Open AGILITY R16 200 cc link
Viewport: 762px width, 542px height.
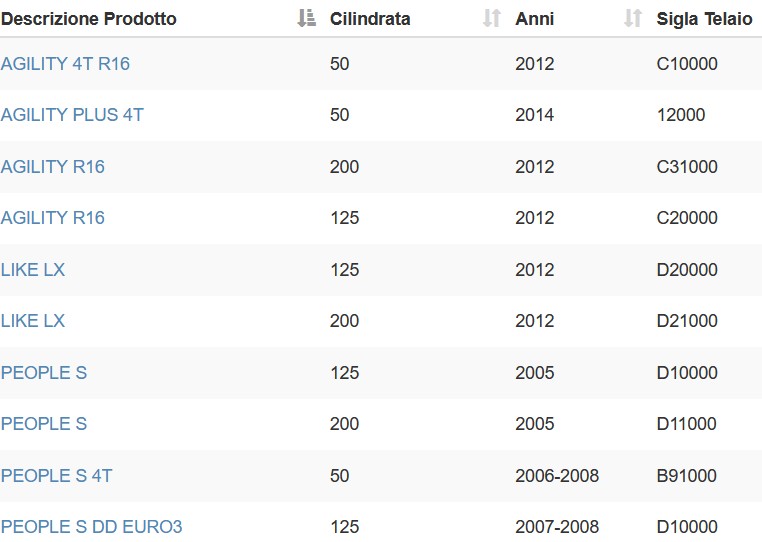click(x=53, y=167)
